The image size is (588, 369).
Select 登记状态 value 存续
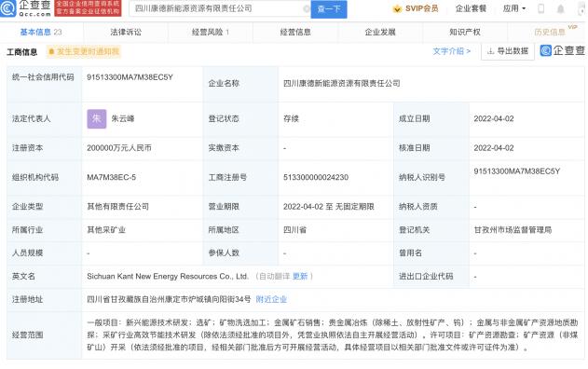coord(291,119)
